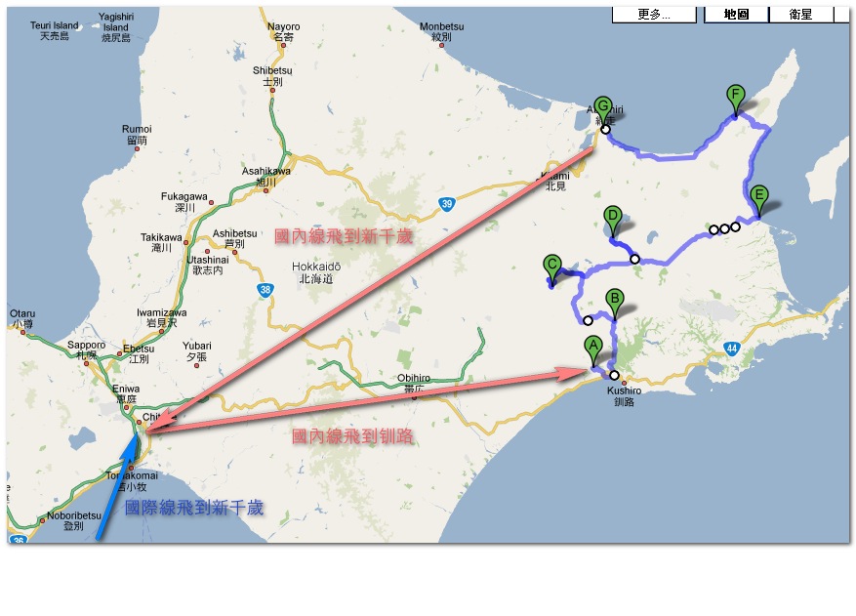Screen dimensions: 856x616
Task: Click route 44 highway shield
Action: [732, 349]
